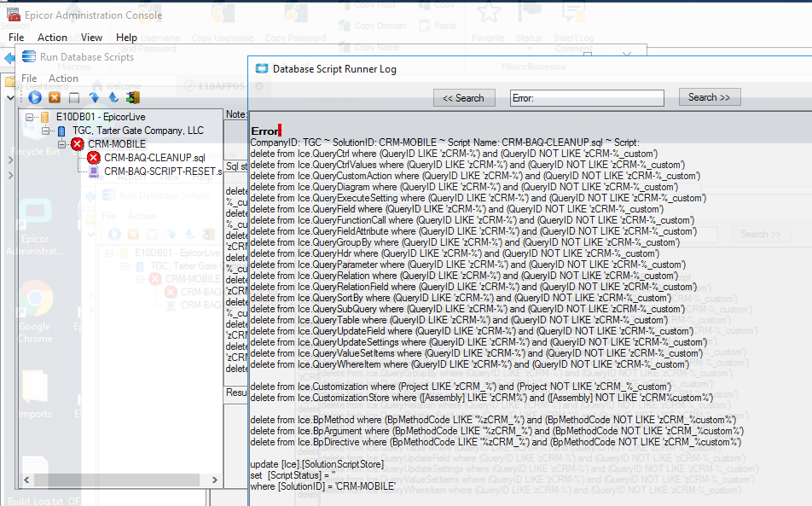Viewport: 812px width, 506px height.
Task: Select CRM-BAQ-SCRIPT-RESET script in tree
Action: click(163, 171)
